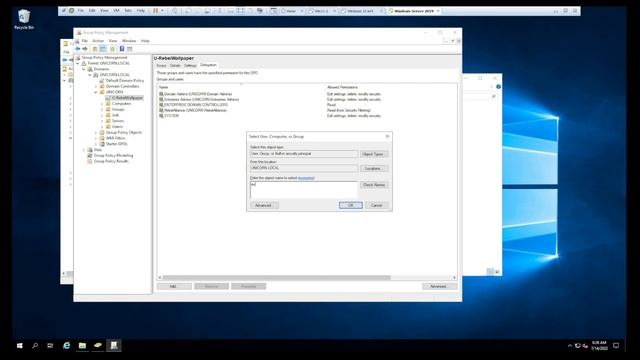Image resolution: width=640 pixels, height=360 pixels.
Task: Open the notification center icon
Action: [x=616, y=346]
